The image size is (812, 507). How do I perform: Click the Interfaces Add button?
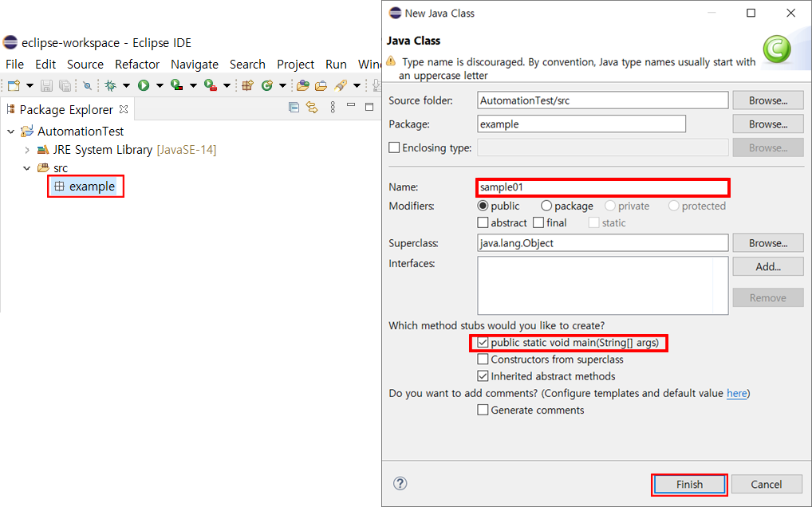(768, 267)
